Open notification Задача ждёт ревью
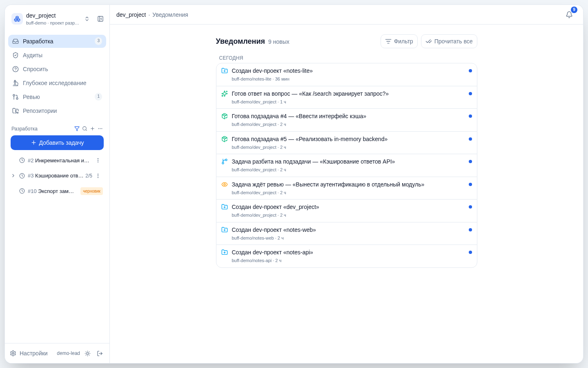The image size is (588, 368). point(347,188)
